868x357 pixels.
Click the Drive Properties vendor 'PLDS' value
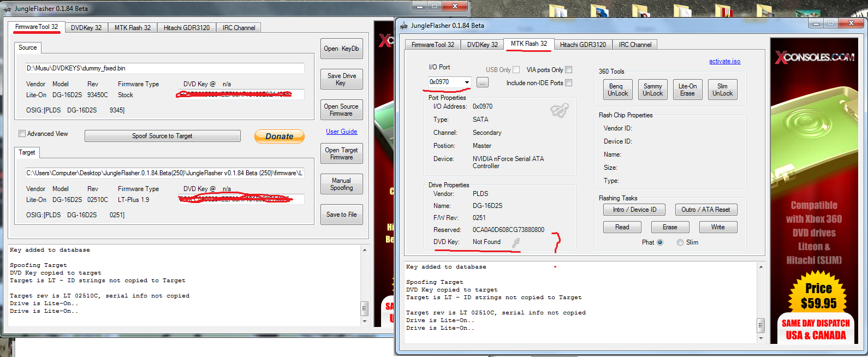(x=480, y=194)
